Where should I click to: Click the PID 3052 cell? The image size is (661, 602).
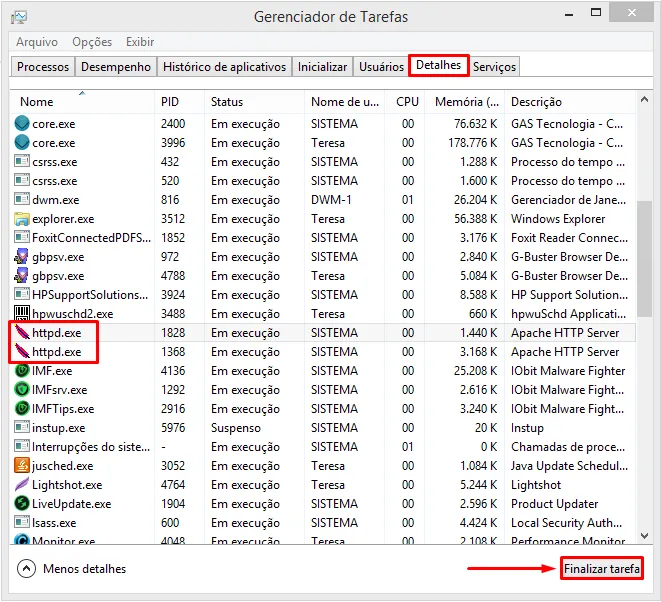(x=173, y=465)
